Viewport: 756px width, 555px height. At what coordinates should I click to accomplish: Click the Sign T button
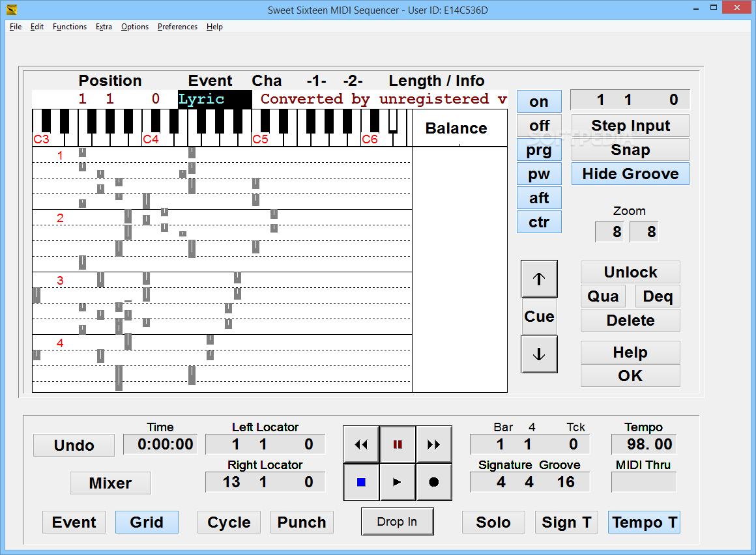[566, 522]
